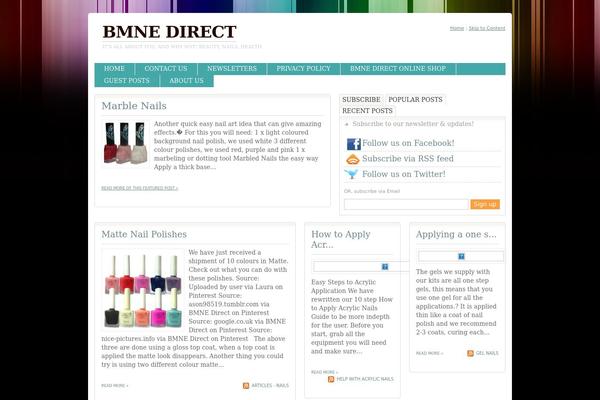Screen dimensions: 600x400
Task: Visit BMNE Direct Online Shop
Action: coord(398,69)
